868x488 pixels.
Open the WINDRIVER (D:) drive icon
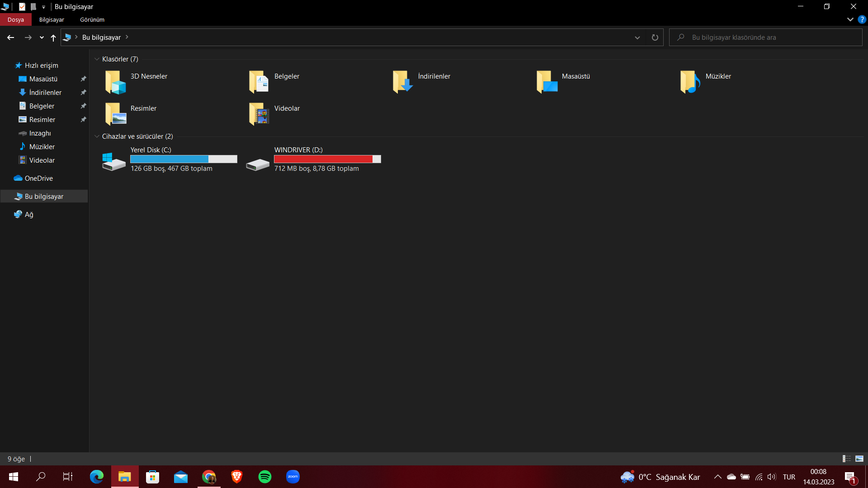[258, 164]
